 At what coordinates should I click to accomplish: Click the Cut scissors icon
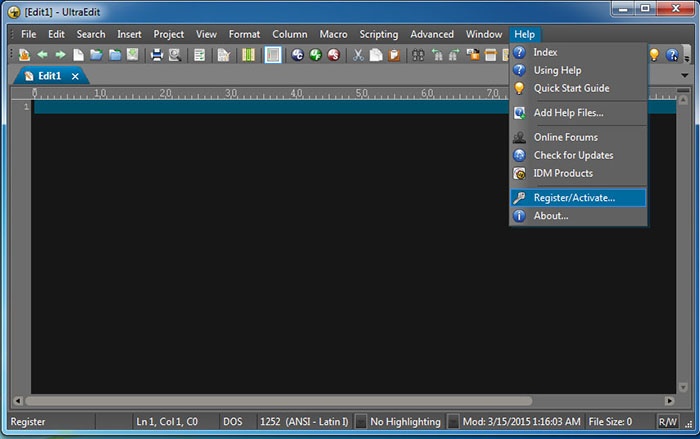click(357, 55)
